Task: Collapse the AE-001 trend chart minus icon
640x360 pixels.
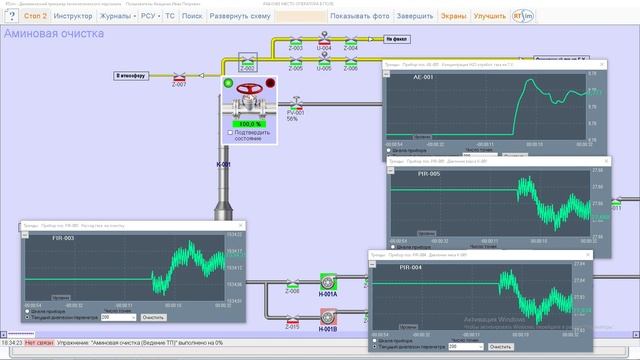Action: pyautogui.click(x=386, y=74)
